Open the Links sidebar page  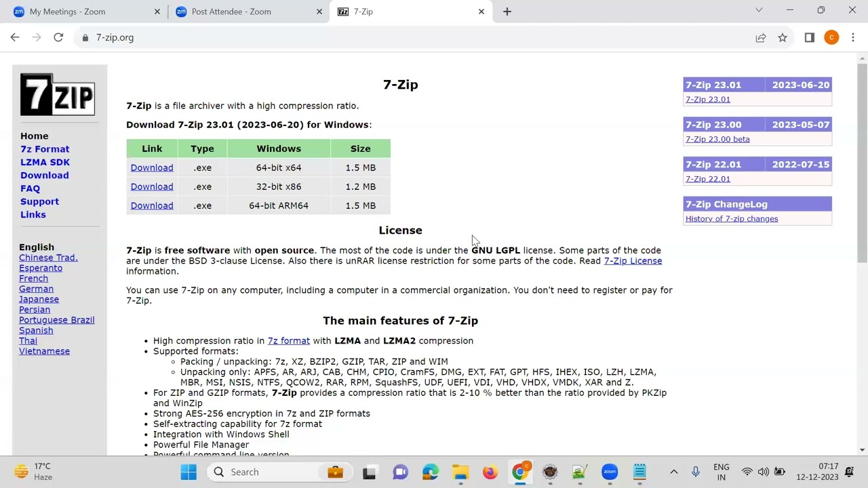[x=33, y=215]
